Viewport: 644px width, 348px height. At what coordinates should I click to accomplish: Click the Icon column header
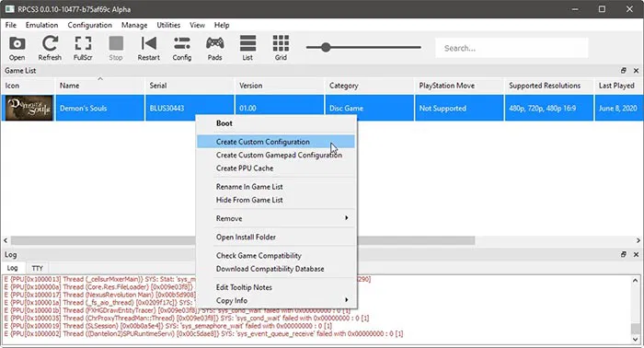tap(28, 86)
